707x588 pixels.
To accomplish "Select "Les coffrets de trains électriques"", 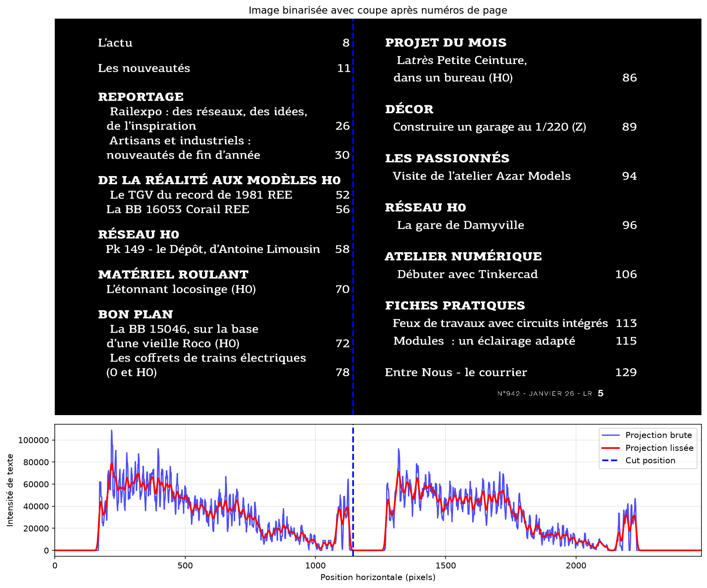I will [208, 358].
